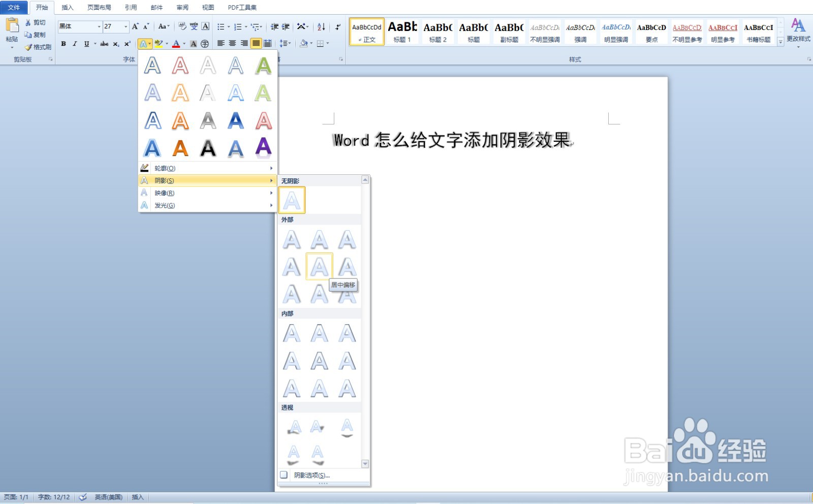Click the Shrink Font icon
This screenshot has width=813, height=504.
tap(146, 26)
